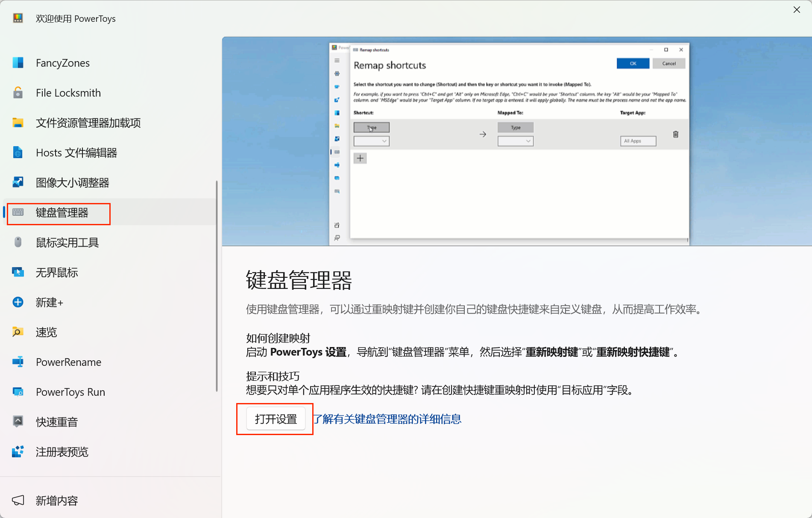Select 键盘管理器 sidebar entry
Image resolution: width=812 pixels, height=518 pixels.
point(110,212)
